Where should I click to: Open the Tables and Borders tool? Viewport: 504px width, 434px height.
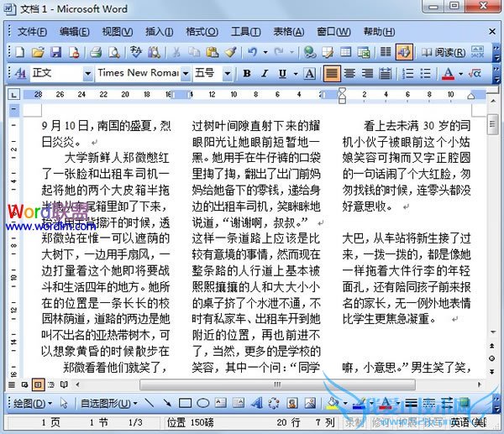[328, 52]
